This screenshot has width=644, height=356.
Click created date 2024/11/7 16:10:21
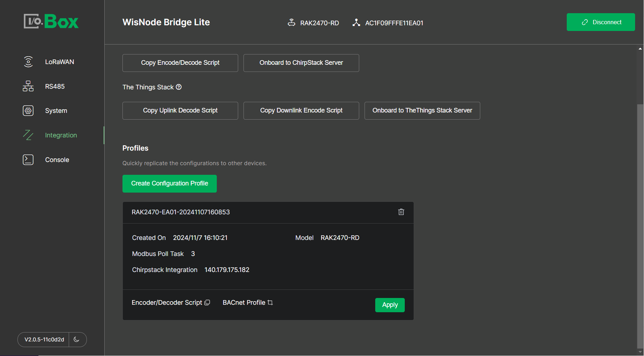[200, 238]
